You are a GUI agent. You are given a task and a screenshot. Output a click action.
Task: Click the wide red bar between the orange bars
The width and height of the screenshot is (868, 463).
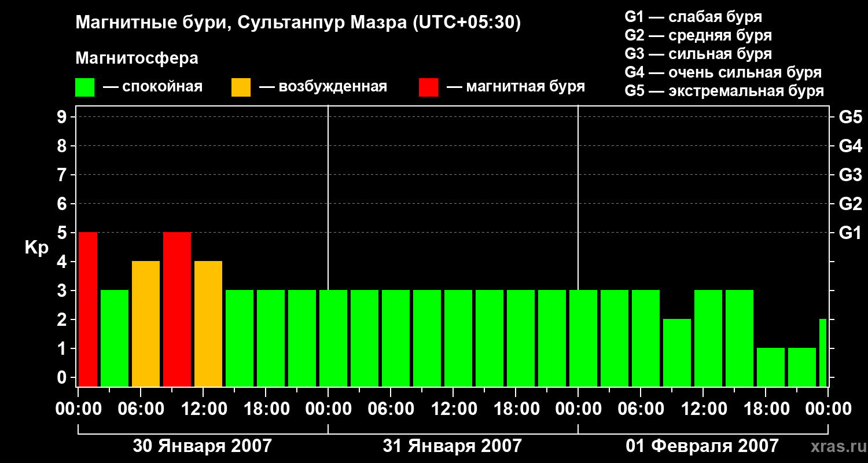point(177,310)
